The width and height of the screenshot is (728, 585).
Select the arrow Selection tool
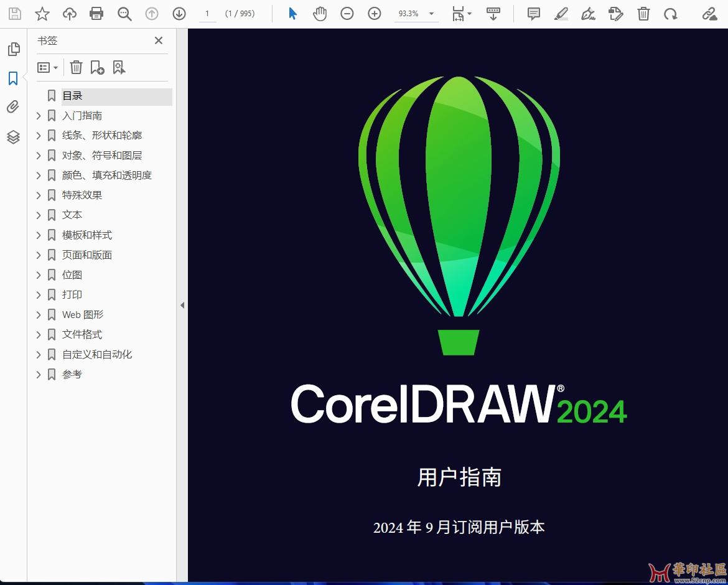coord(292,14)
